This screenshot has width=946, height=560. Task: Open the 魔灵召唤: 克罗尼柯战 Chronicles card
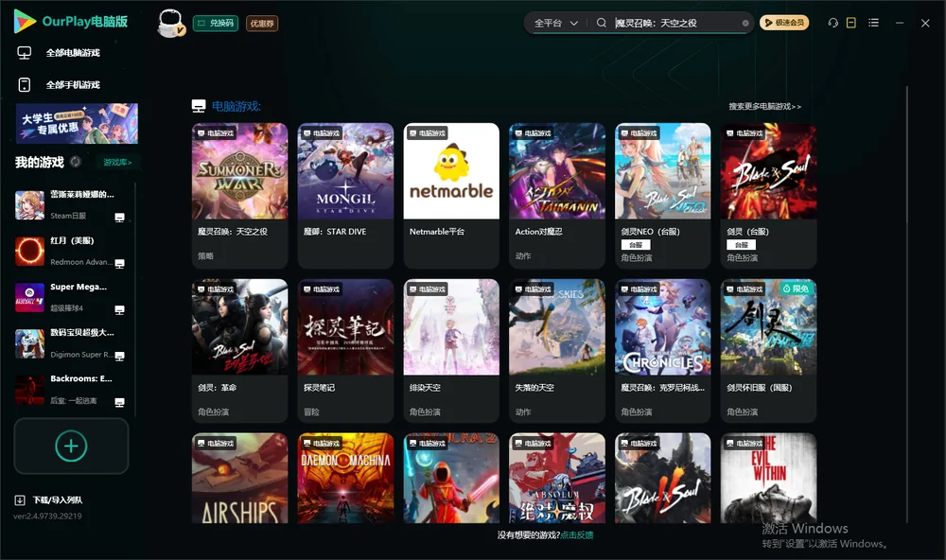click(x=663, y=351)
